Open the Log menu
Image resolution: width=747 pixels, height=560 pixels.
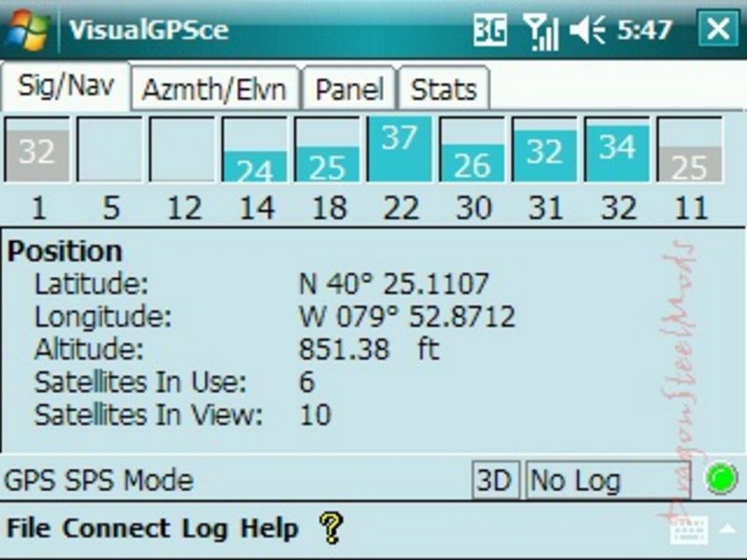[204, 528]
